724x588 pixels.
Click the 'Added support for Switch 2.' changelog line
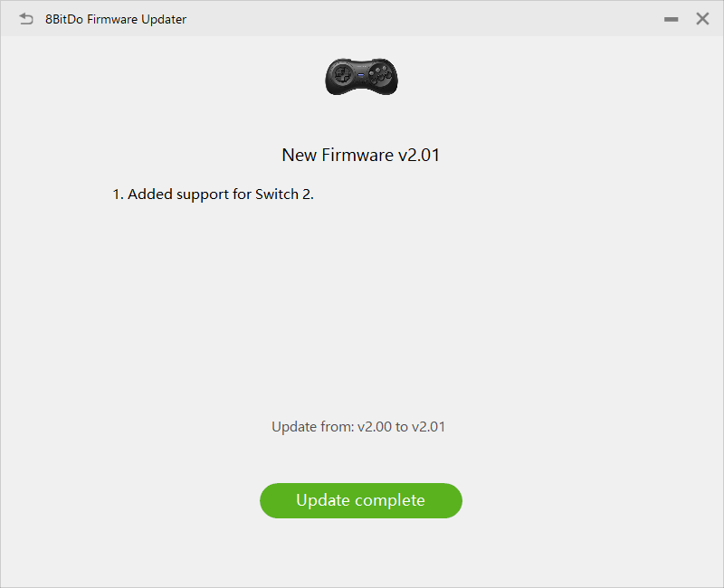213,194
